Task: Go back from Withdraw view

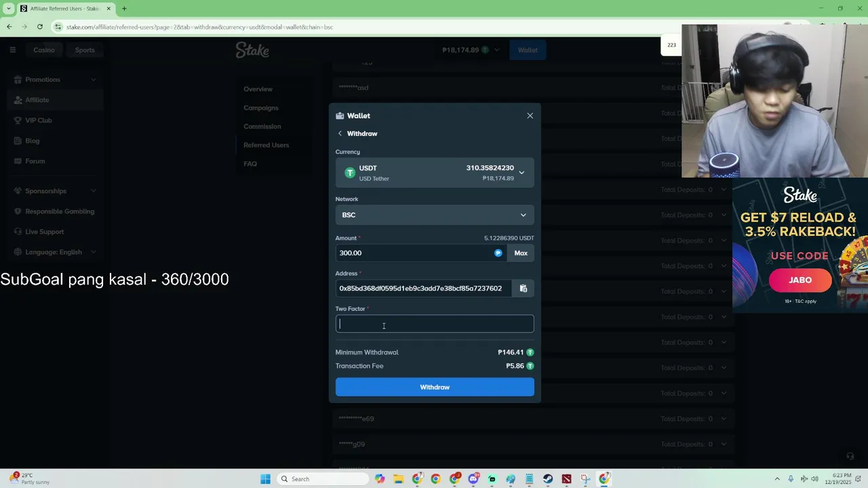Action: pyautogui.click(x=340, y=134)
